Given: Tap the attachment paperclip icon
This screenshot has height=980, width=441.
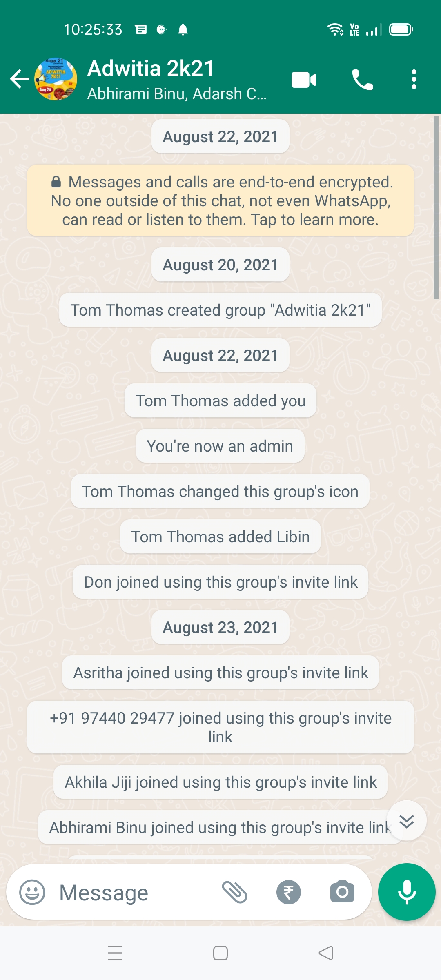Looking at the screenshot, I should [234, 892].
